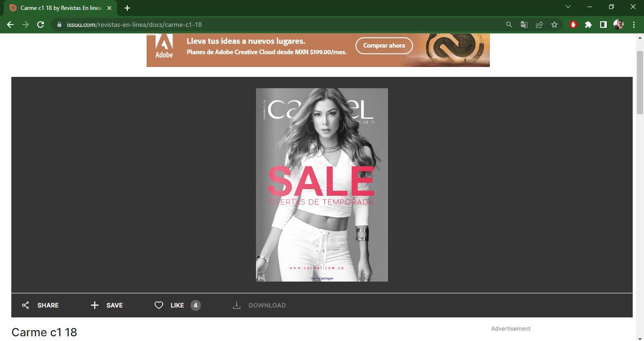644x341 pixels.
Task: Translate this page with translate icon
Action: coord(524,25)
